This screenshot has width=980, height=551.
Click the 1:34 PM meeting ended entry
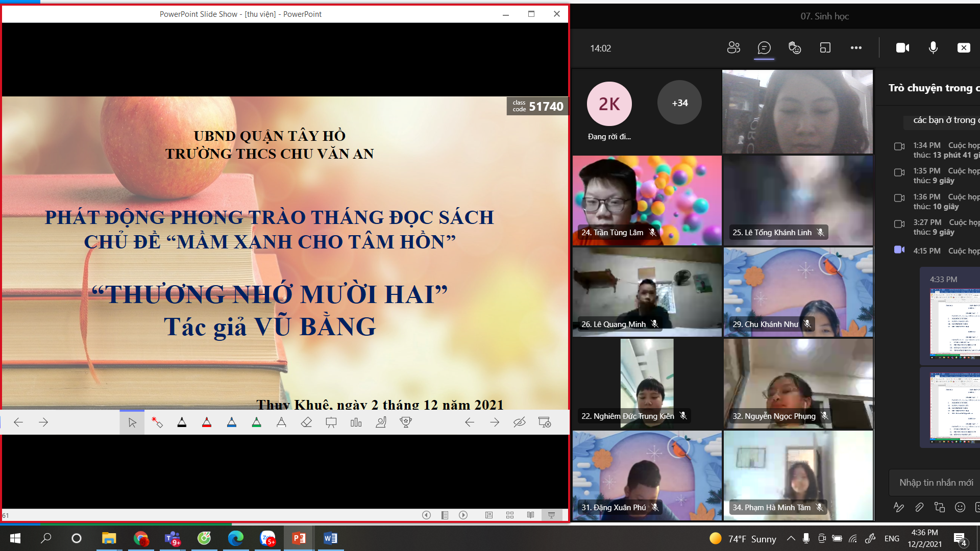[x=937, y=150]
